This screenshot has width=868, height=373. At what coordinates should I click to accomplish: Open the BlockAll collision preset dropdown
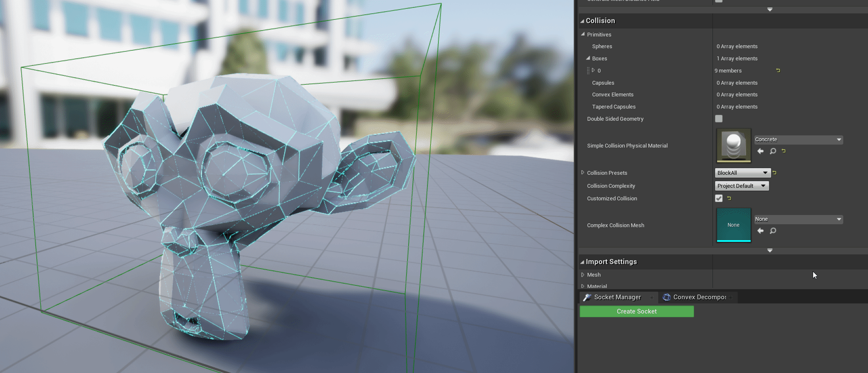pyautogui.click(x=743, y=173)
